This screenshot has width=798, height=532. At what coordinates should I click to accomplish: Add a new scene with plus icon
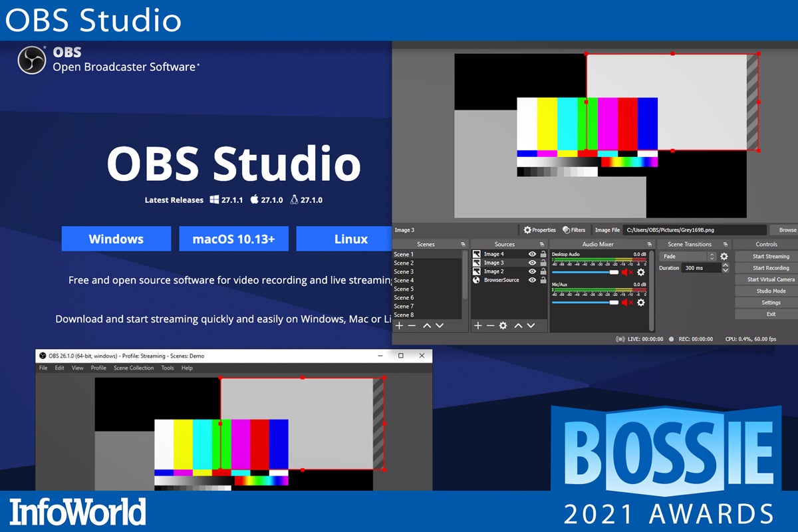(399, 325)
